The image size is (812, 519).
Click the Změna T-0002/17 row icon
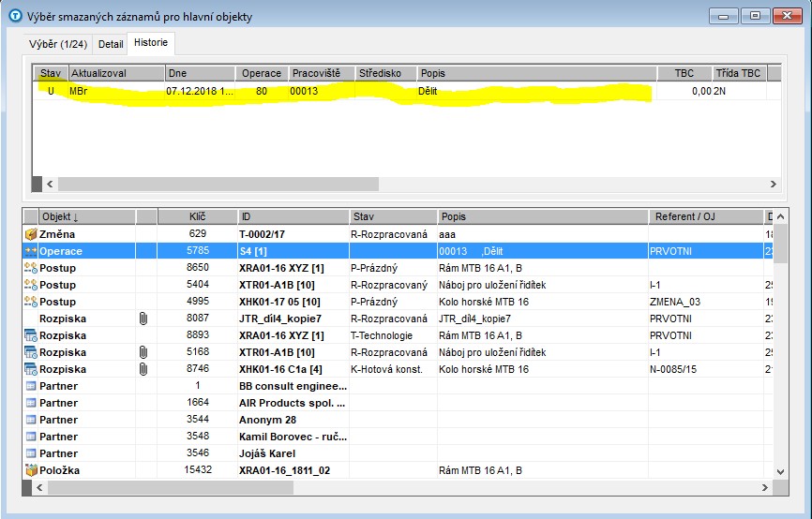pyautogui.click(x=30, y=234)
